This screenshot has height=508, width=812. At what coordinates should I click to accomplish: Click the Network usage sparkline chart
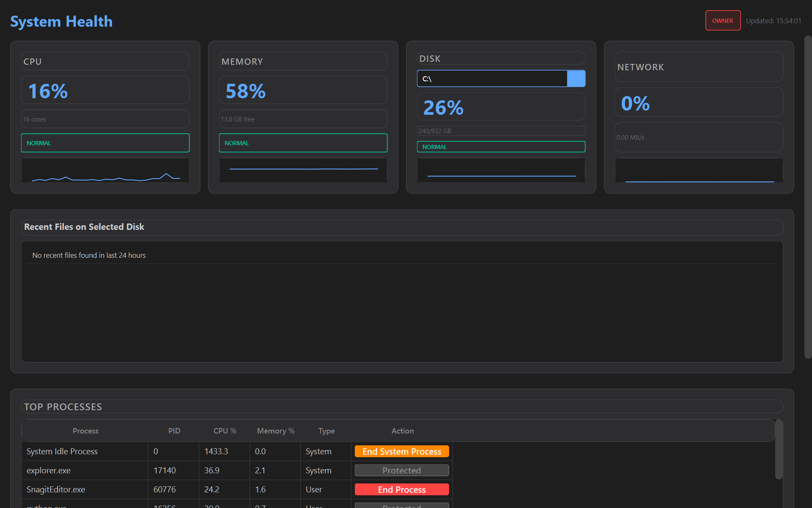[x=699, y=171]
